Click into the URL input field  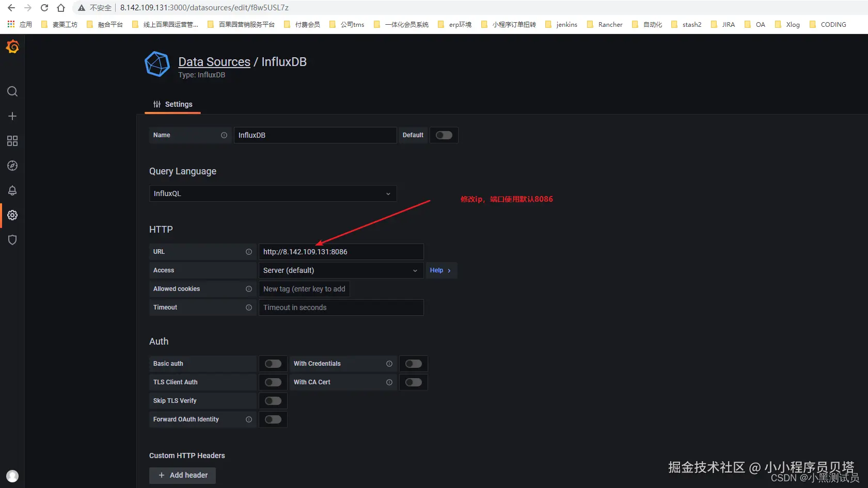point(341,252)
